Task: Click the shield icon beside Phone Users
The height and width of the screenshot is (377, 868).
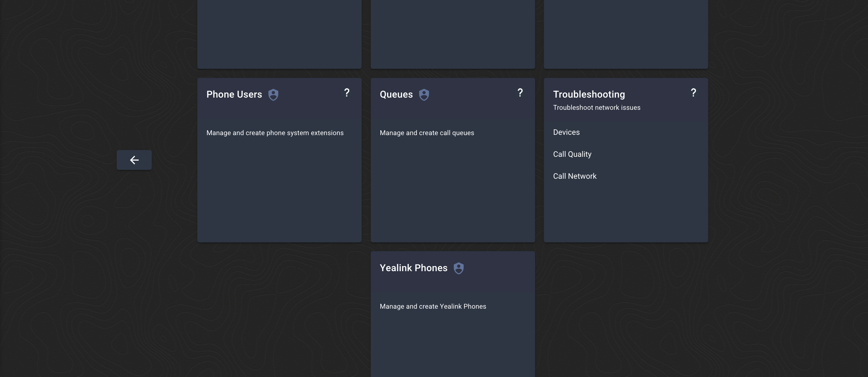Action: [273, 95]
